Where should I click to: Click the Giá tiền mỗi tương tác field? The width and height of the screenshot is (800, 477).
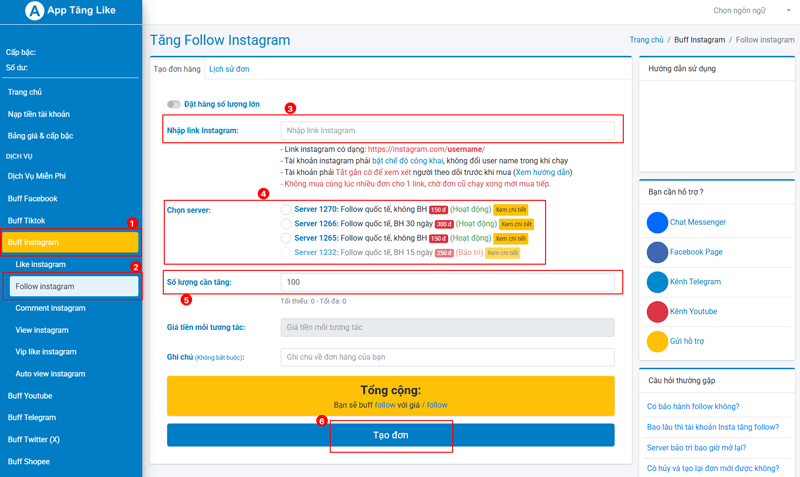[x=447, y=328]
